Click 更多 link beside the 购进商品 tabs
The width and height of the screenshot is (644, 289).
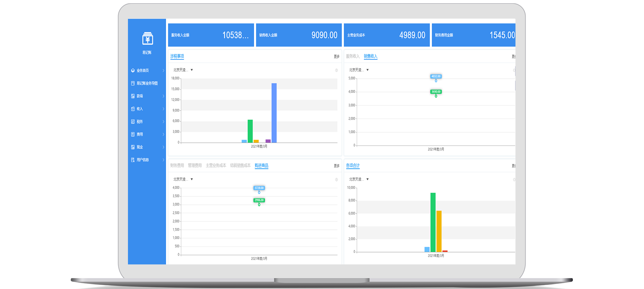(336, 166)
